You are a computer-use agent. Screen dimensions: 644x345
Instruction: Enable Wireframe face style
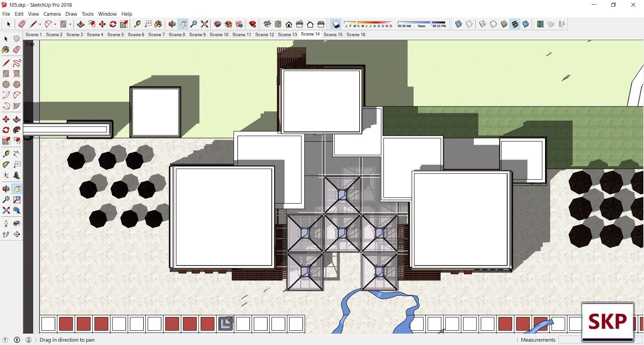pyautogui.click(x=482, y=24)
